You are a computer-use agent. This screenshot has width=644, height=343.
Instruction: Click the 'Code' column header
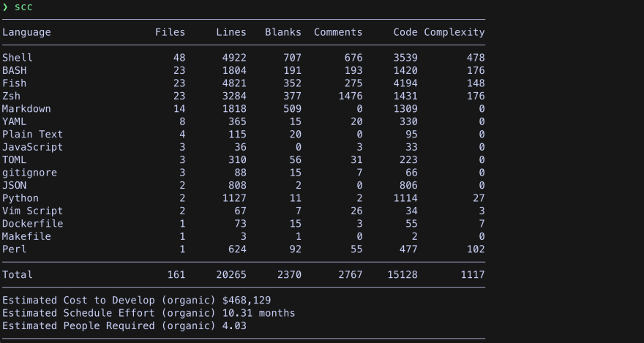pyautogui.click(x=405, y=32)
